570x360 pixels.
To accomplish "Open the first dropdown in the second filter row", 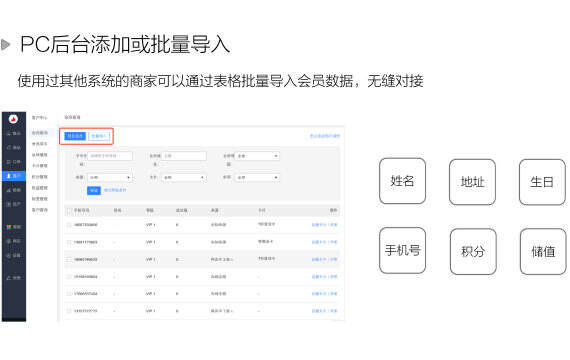I will pos(109,177).
